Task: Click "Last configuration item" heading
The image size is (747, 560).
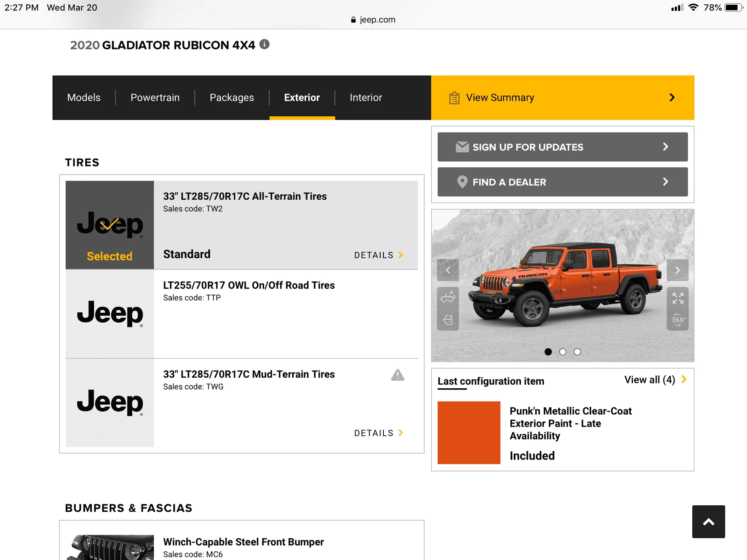Action: tap(491, 381)
